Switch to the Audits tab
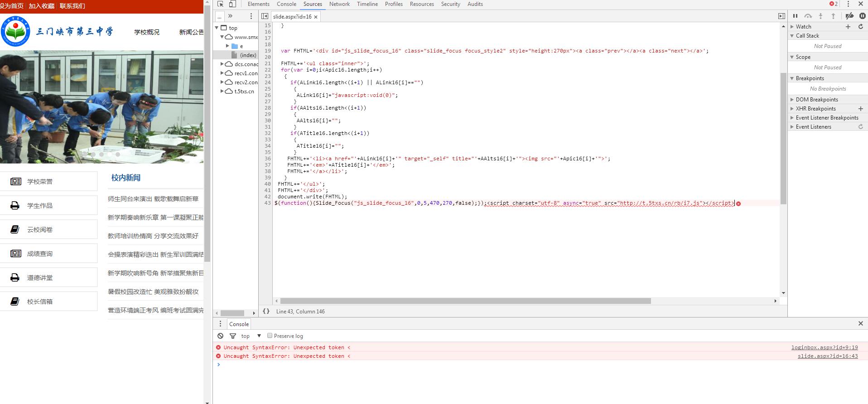 click(x=475, y=4)
